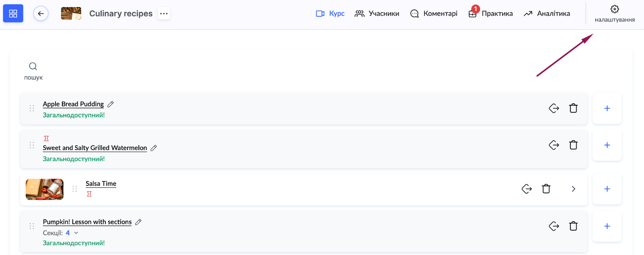This screenshot has height=255, width=644.
Task: Open the Коментарі tab
Action: click(x=434, y=14)
